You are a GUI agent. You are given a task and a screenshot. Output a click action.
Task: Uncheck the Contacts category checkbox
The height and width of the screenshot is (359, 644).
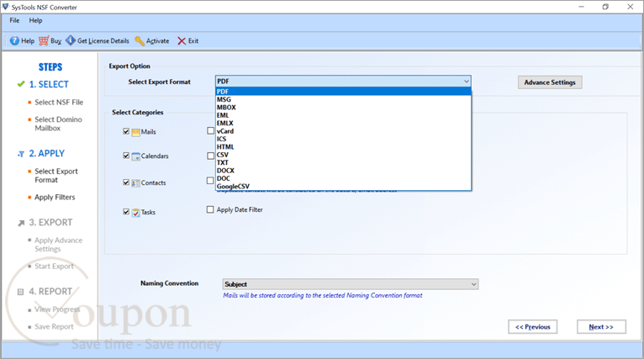pyautogui.click(x=126, y=182)
